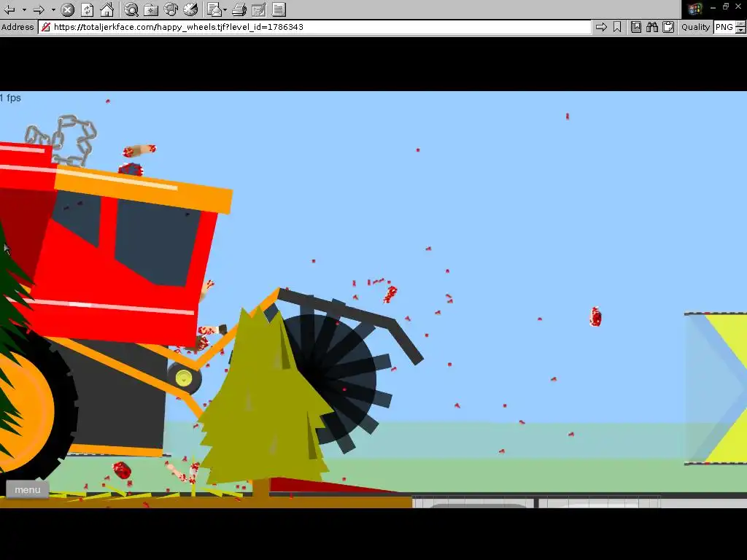Click the binoculars find icon
Viewport: 747px width, 560px height.
[x=652, y=27]
